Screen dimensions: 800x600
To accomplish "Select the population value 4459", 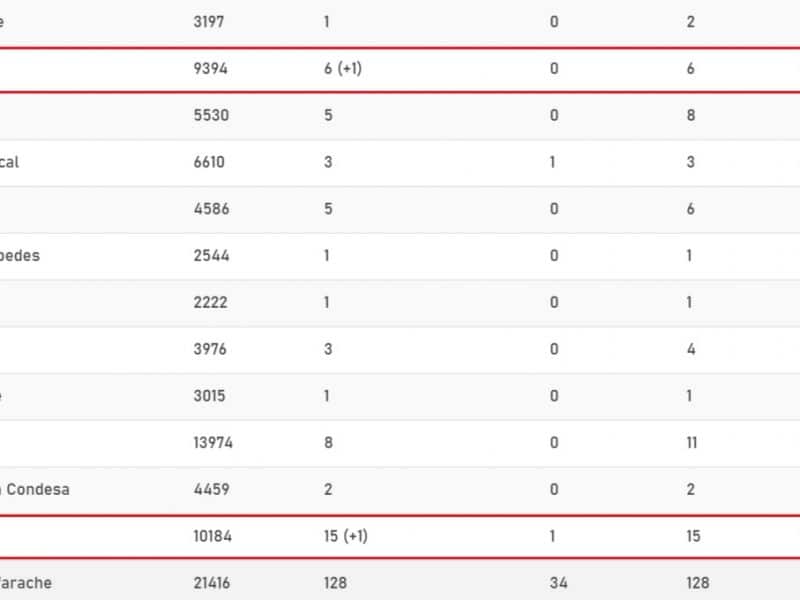I will point(211,489).
